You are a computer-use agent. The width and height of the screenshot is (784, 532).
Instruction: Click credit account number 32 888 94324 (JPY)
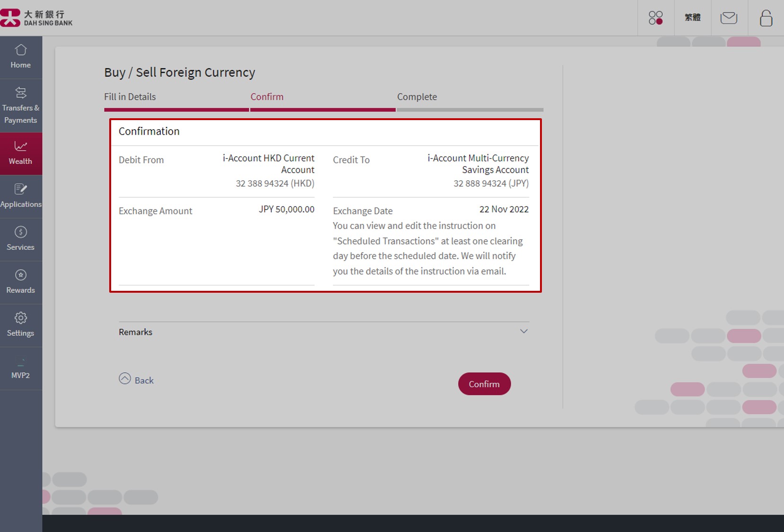[x=491, y=183]
